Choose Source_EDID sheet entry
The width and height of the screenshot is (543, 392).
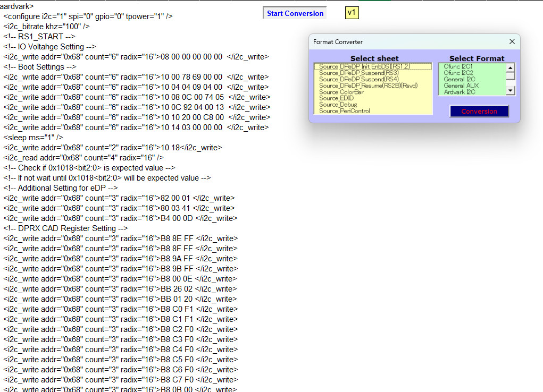pyautogui.click(x=337, y=98)
